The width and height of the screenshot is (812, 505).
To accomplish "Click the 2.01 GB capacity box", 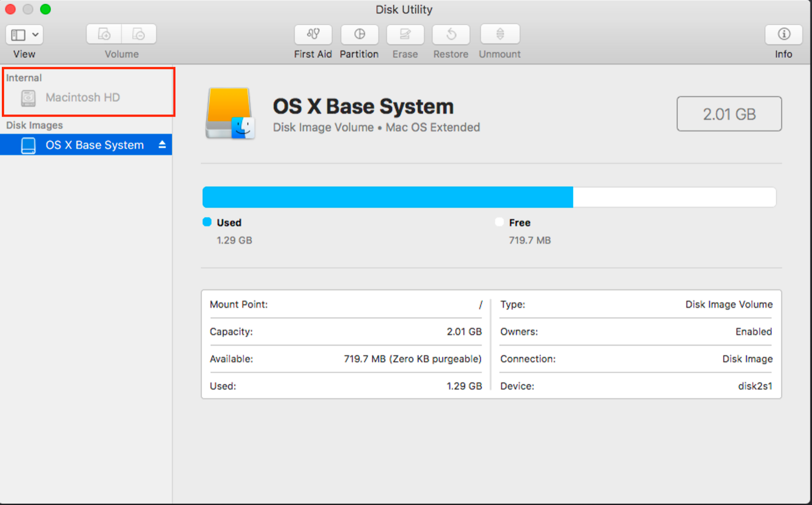I will pyautogui.click(x=729, y=114).
